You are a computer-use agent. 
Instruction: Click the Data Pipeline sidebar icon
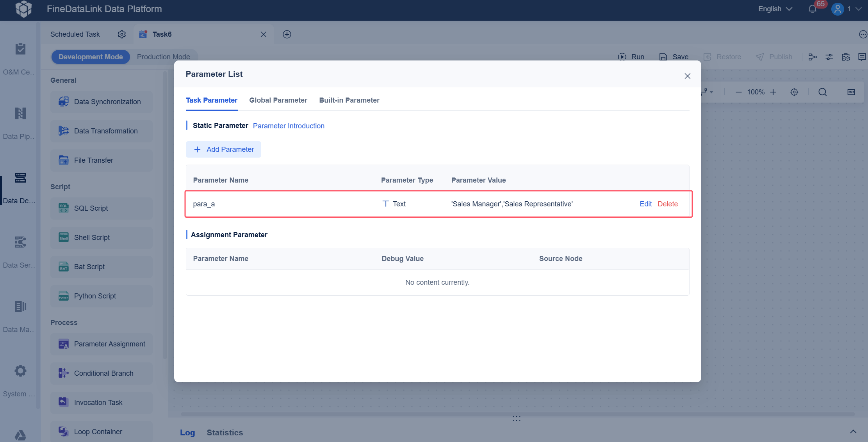click(x=20, y=114)
